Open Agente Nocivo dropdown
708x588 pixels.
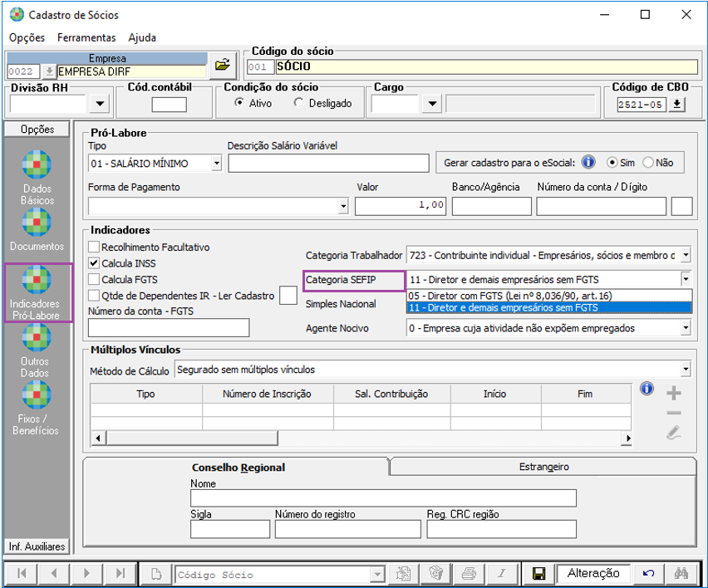click(686, 328)
